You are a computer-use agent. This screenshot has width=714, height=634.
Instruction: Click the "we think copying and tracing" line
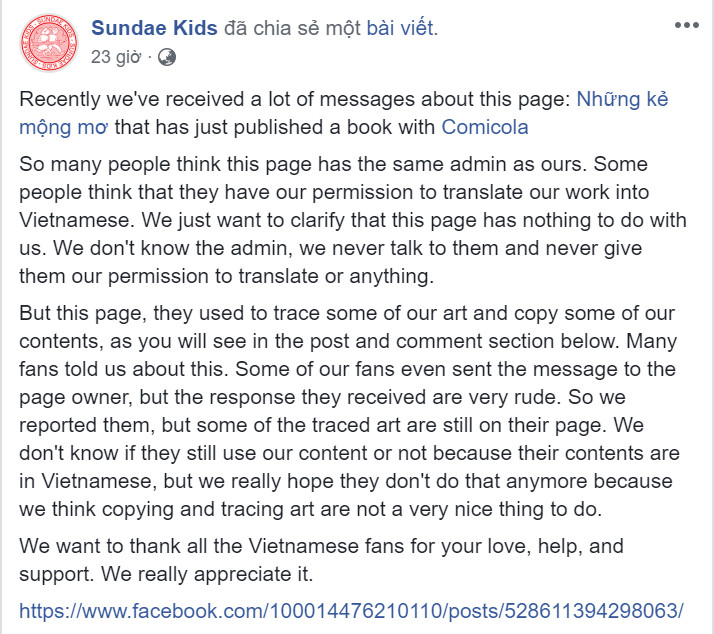pos(311,509)
